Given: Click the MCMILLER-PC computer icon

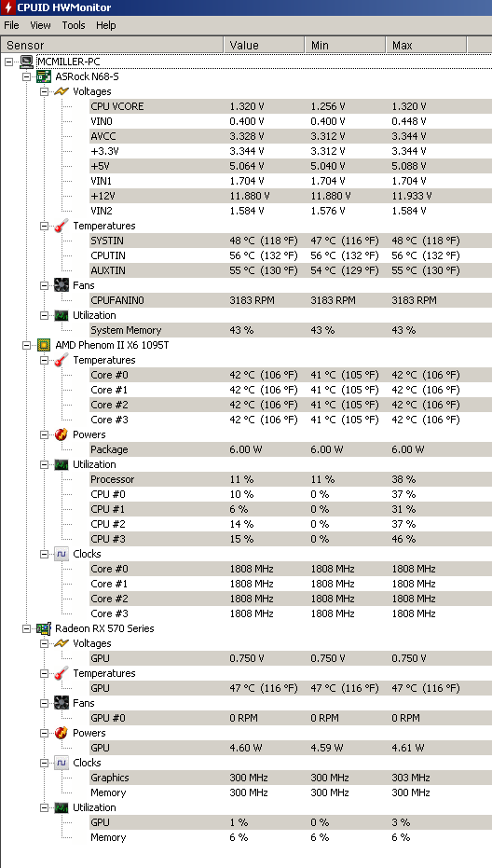Looking at the screenshot, I should click(x=27, y=62).
